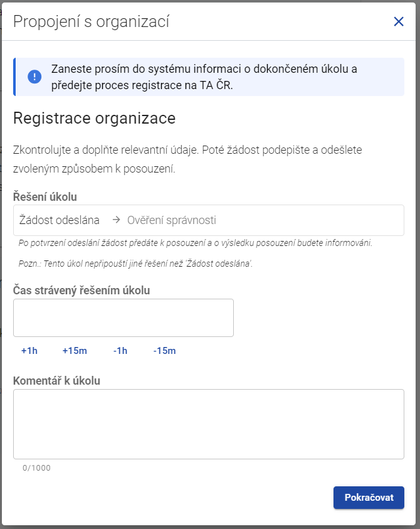Click the Ověření správnosti target state
This screenshot has width=420, height=529.
pos(172,220)
